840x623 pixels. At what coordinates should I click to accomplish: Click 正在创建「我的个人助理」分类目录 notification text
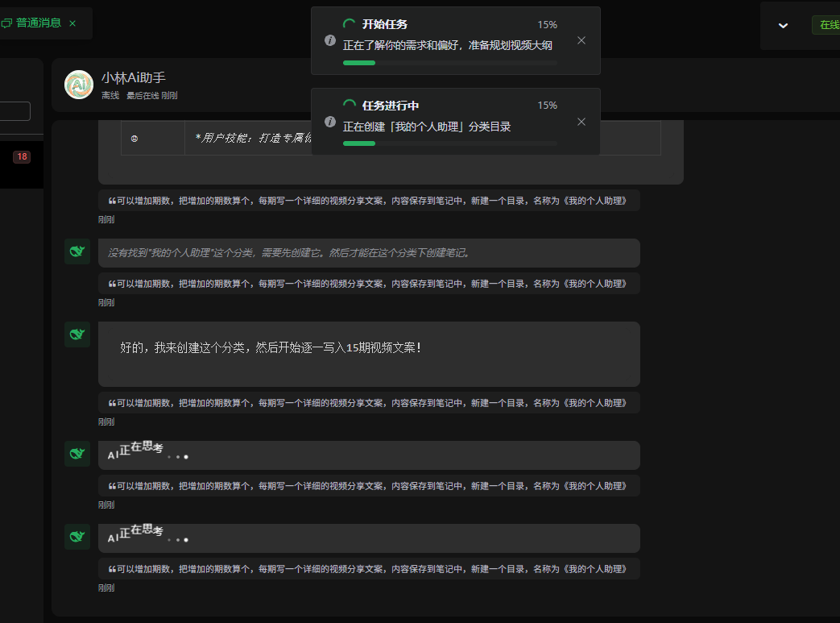427,127
